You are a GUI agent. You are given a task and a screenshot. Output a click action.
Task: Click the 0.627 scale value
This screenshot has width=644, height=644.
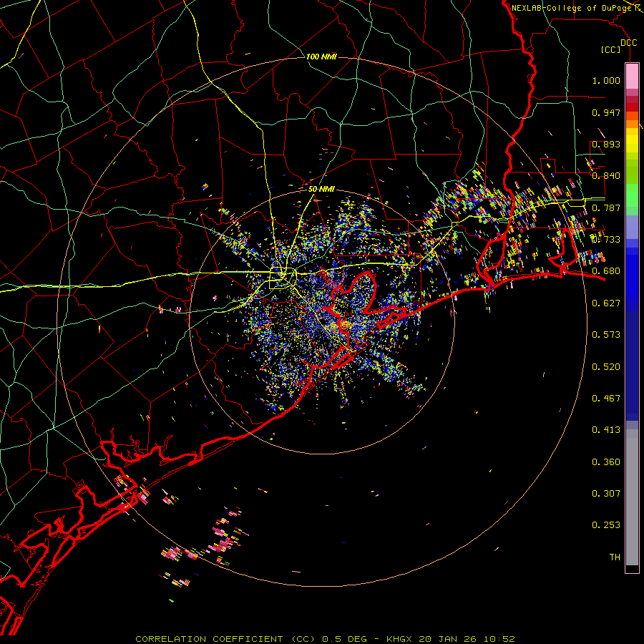606,303
